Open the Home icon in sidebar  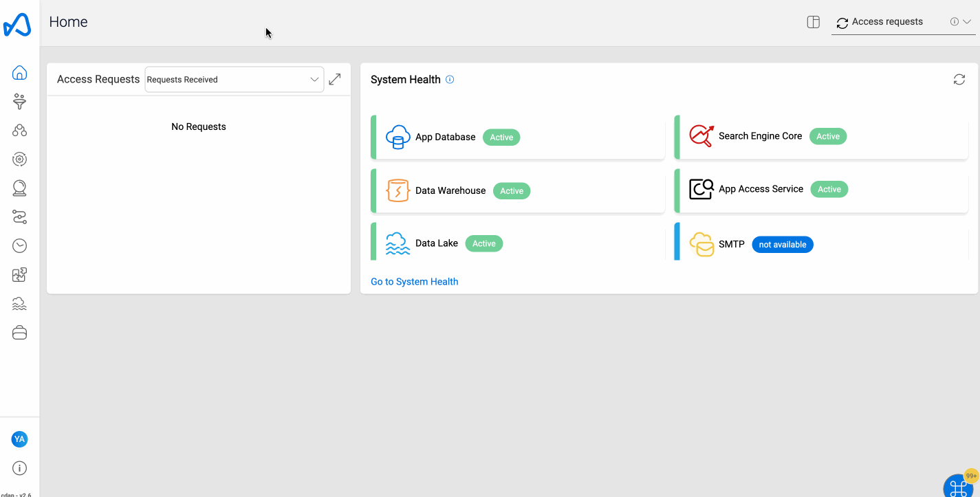tap(20, 72)
